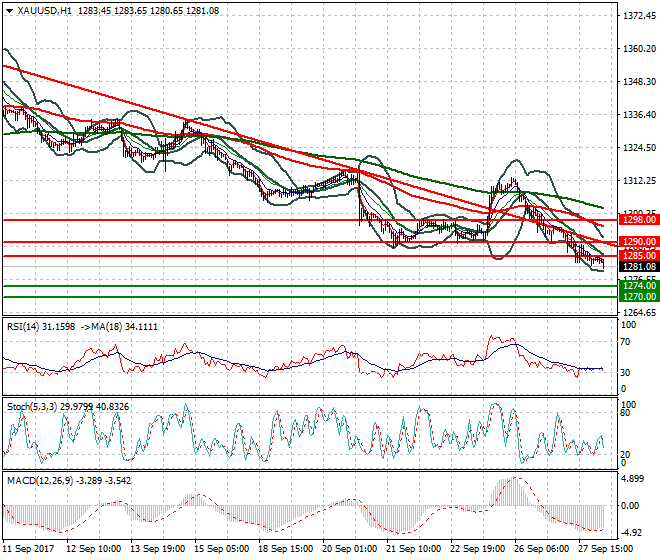Click the 1336.40 price scale value

point(639,115)
